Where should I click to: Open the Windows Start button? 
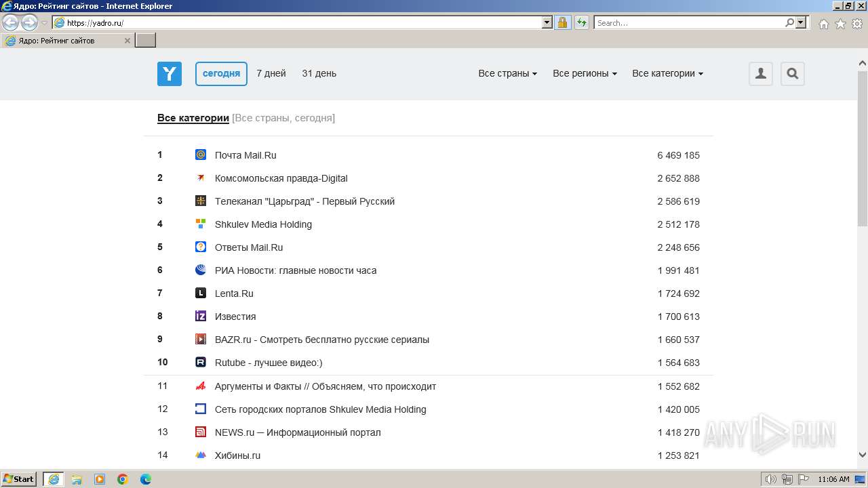pyautogui.click(x=19, y=479)
